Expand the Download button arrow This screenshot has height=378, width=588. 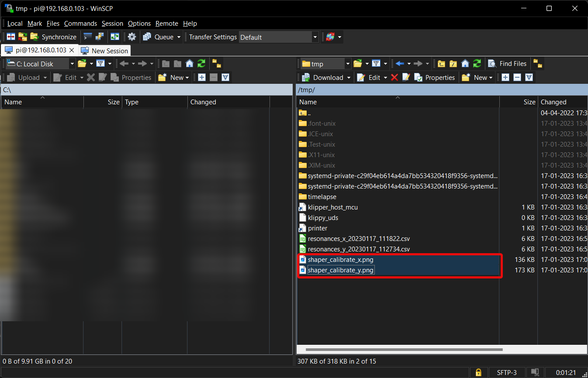[349, 77]
